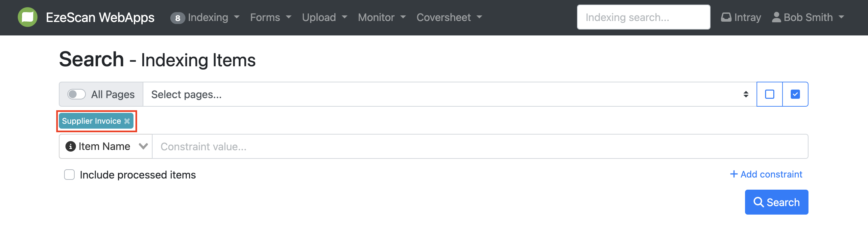The width and height of the screenshot is (868, 252).
Task: Click the select all pages checked button
Action: coord(795,94)
